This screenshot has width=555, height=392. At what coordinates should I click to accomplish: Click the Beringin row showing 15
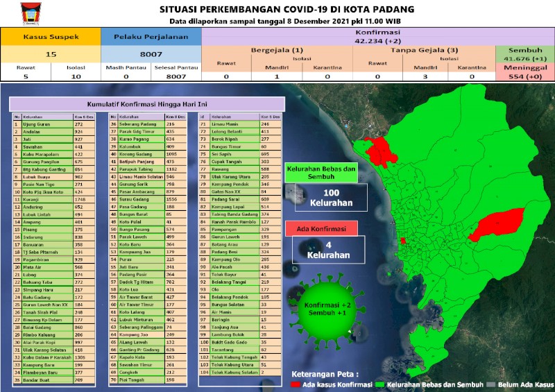tap(240, 319)
